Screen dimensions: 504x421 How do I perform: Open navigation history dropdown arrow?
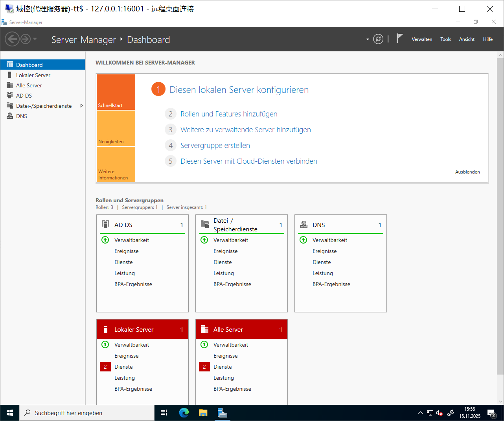pos(35,39)
